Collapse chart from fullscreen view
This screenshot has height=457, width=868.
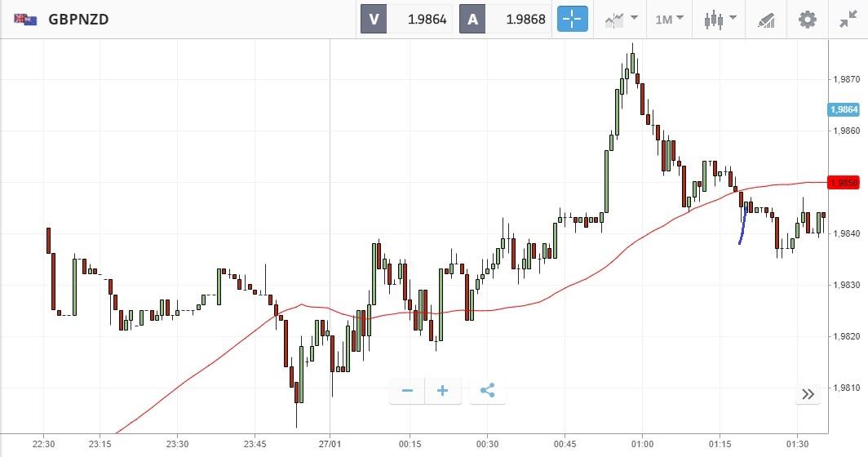848,19
